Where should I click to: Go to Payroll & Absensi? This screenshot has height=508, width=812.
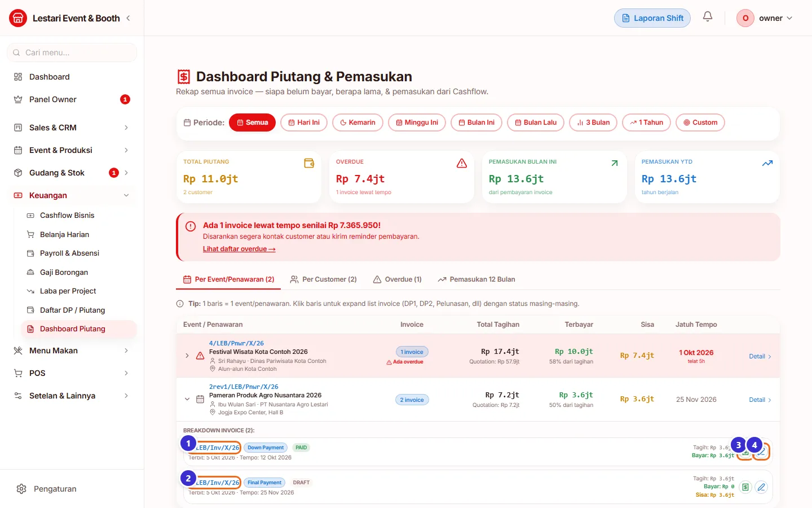[x=79, y=253]
